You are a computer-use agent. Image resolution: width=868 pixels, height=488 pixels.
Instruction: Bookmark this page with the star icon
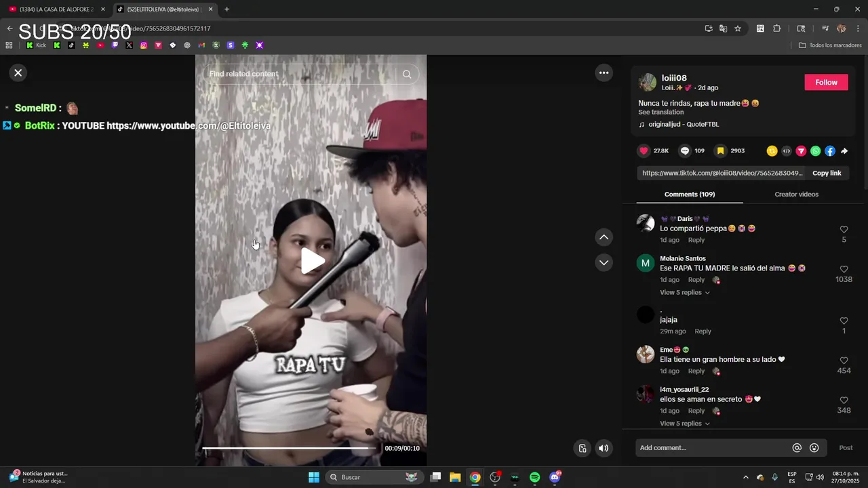point(738,28)
